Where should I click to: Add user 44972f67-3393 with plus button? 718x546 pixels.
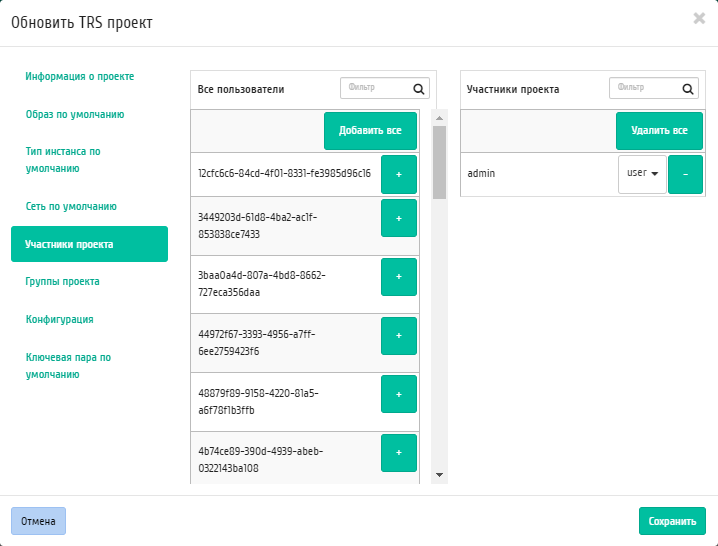tap(399, 336)
